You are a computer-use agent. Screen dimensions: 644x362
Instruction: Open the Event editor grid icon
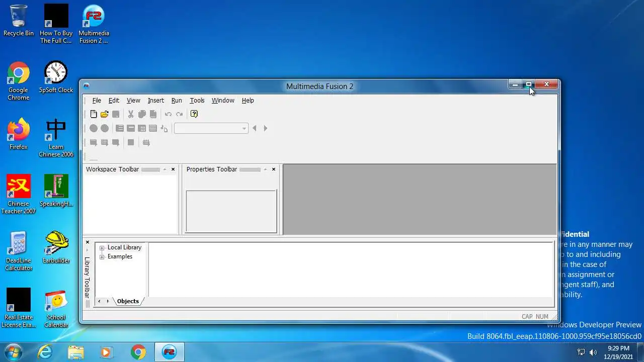coord(142,128)
